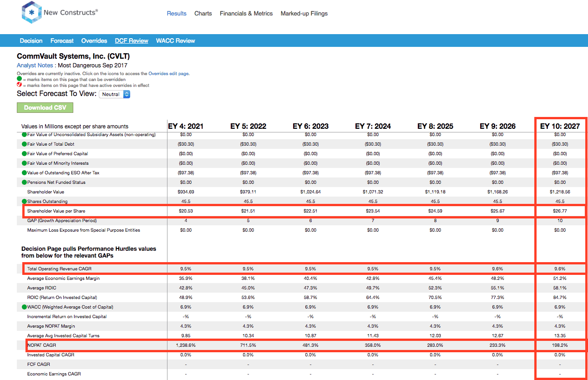Click the Average Economic Earnings Margin label

[63, 278]
